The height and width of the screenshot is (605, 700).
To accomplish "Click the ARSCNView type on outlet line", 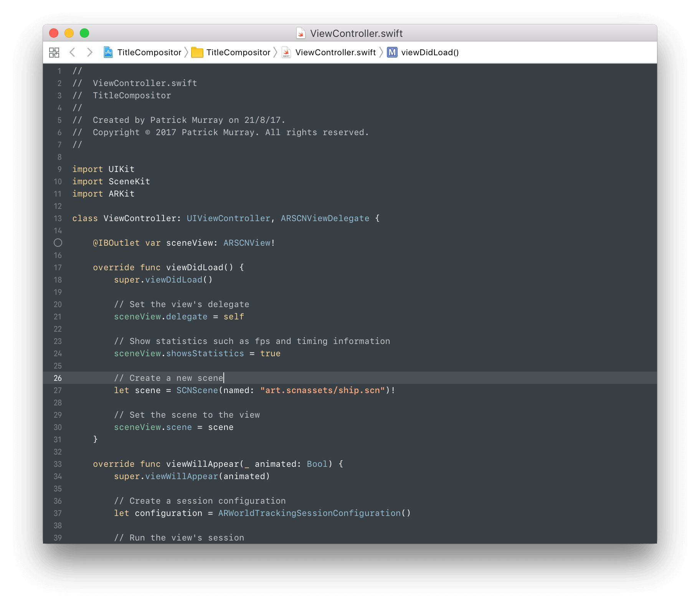I will (247, 243).
